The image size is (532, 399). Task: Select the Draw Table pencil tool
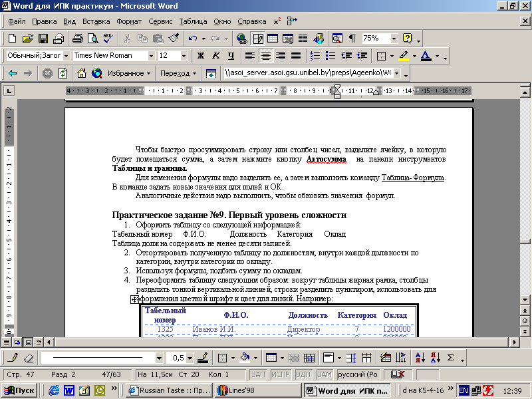click(13, 358)
